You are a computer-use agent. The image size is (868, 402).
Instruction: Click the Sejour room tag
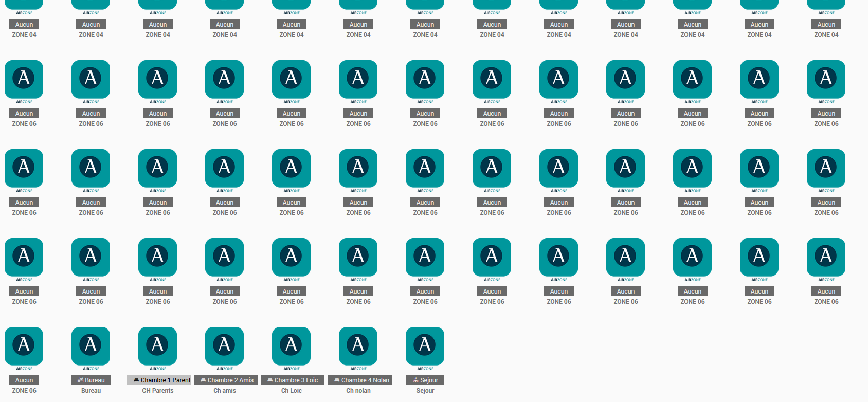pyautogui.click(x=425, y=380)
